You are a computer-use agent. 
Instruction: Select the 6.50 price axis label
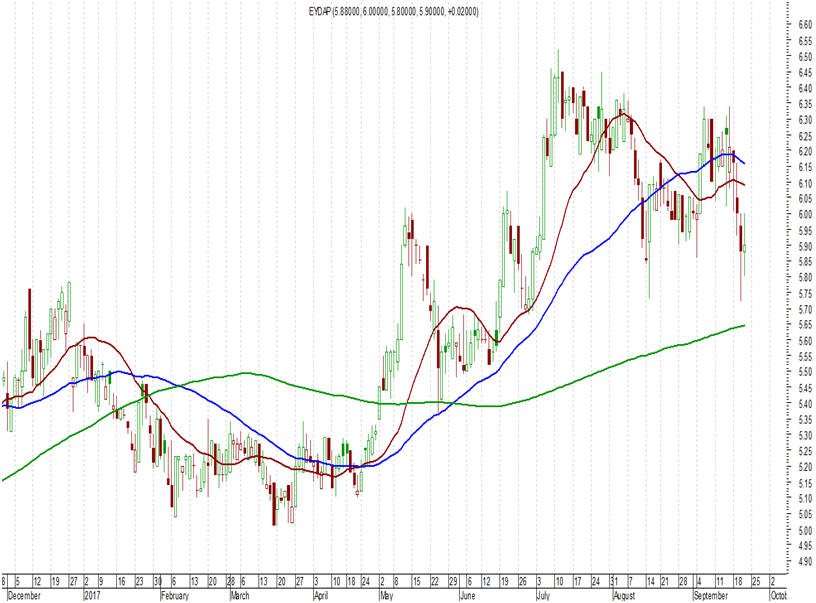tap(805, 56)
